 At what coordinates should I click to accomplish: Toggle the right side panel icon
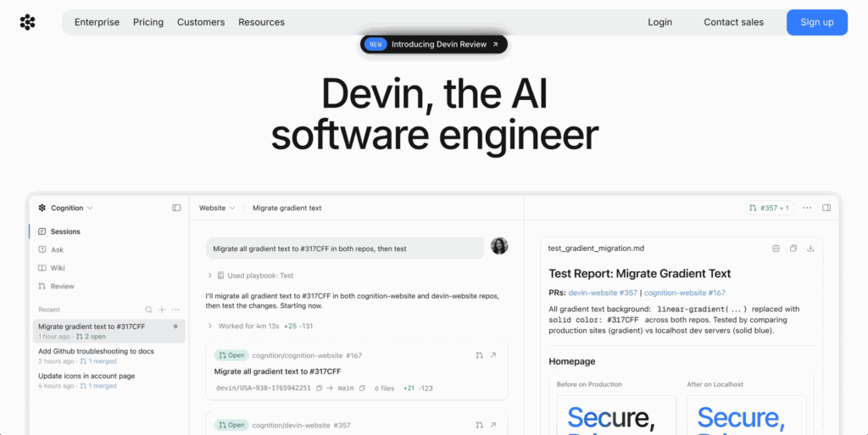pyautogui.click(x=826, y=208)
